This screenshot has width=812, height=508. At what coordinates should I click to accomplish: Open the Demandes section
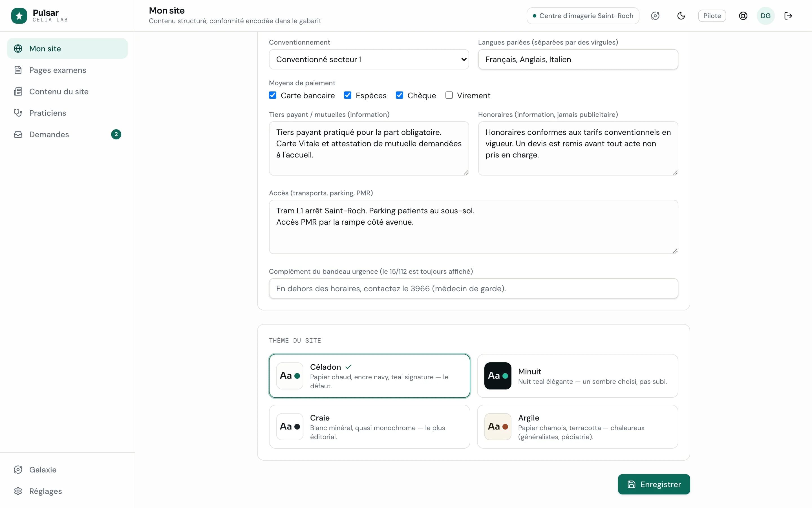pyautogui.click(x=67, y=134)
